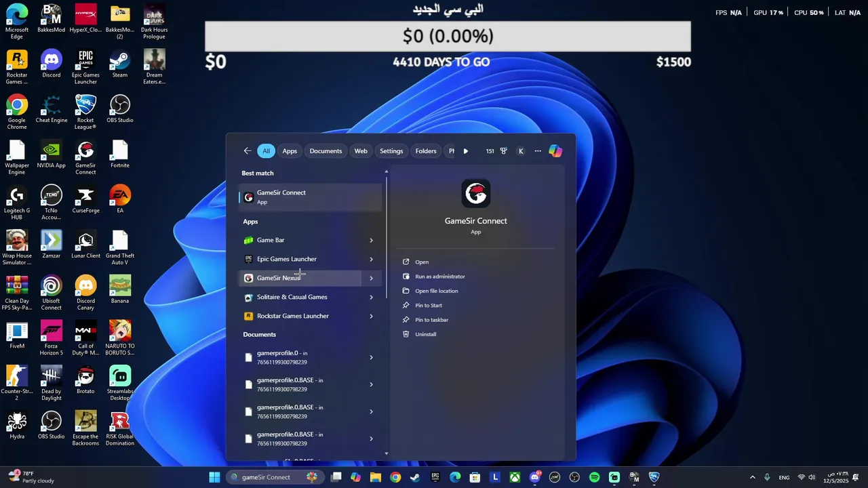Switch to Apps search filter
868x488 pixels.
(x=290, y=151)
